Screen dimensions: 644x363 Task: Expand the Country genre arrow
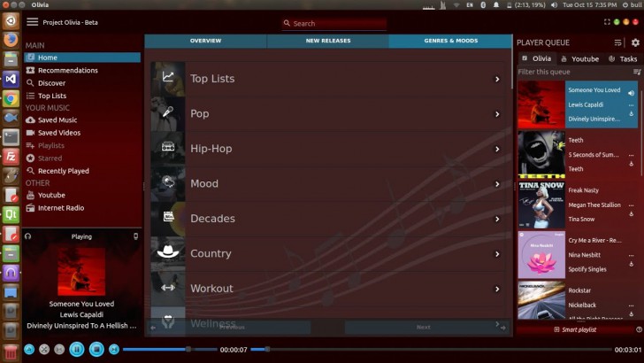tap(497, 253)
